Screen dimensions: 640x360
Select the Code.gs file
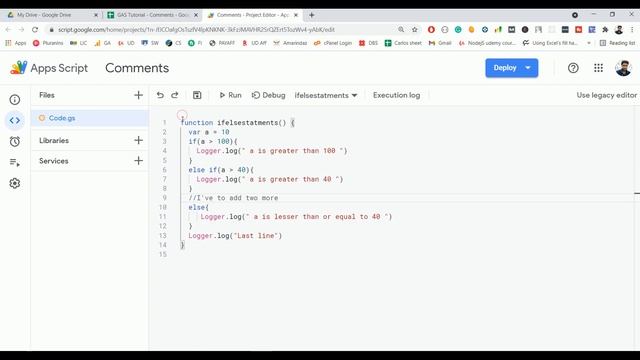pos(90,118)
